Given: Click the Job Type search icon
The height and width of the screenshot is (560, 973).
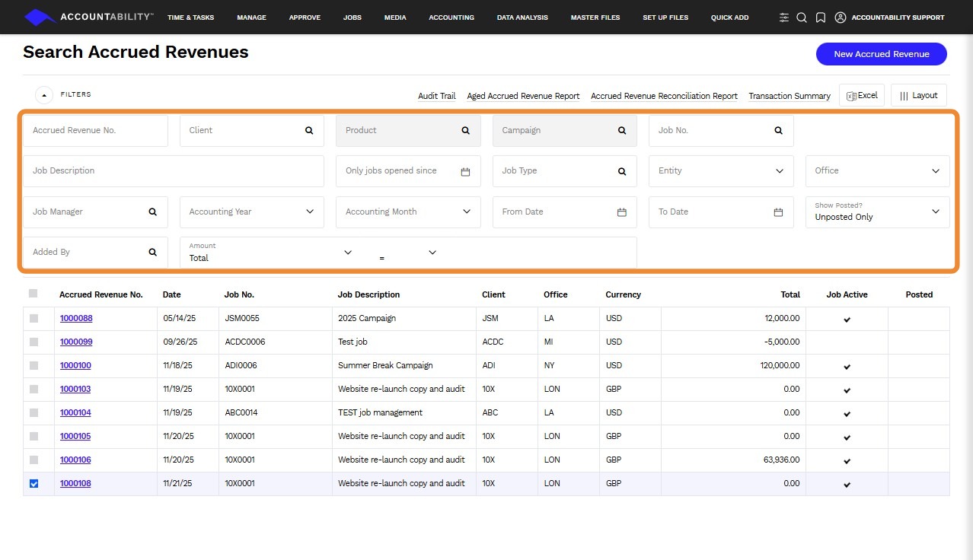Looking at the screenshot, I should (622, 171).
